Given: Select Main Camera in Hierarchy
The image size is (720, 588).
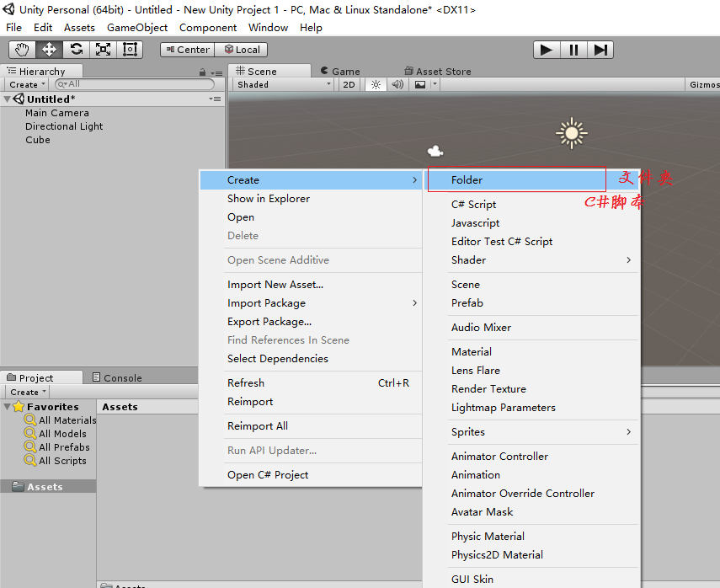Looking at the screenshot, I should tap(57, 113).
